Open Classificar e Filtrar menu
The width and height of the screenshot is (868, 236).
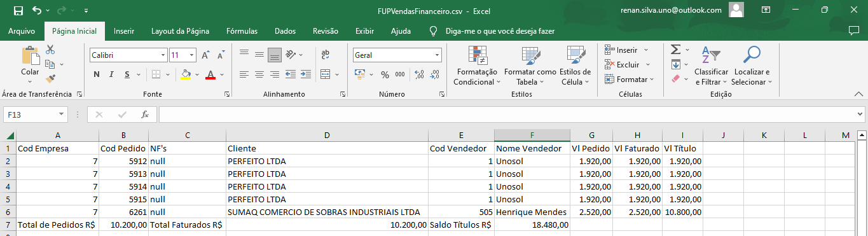tap(712, 66)
